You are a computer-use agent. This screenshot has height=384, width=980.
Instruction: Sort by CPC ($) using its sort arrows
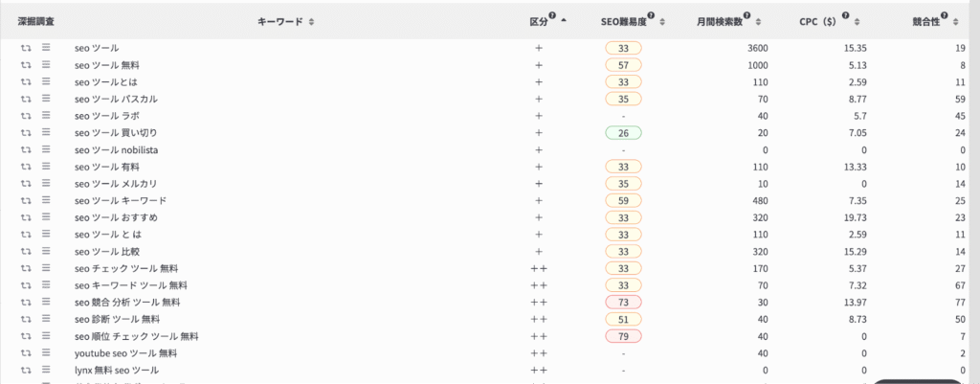click(x=857, y=22)
